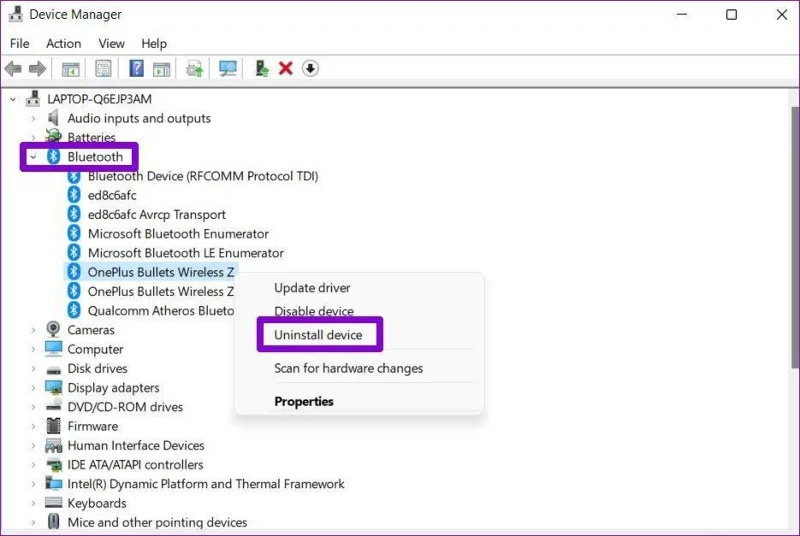Screen dimensions: 800x536
Task: Expand the DVD/CD-ROM drives node
Action: [x=33, y=407]
